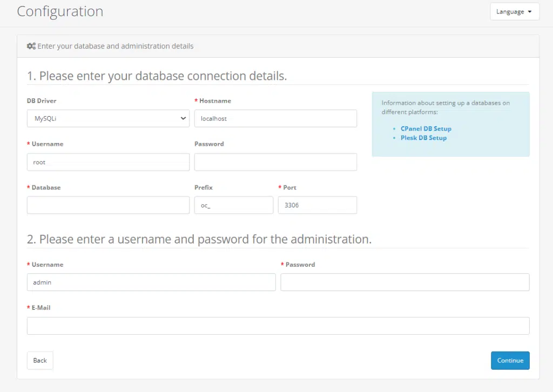Screen dimensions: 553x392
Task: Click the administration Username field with admin
Action: point(151,282)
